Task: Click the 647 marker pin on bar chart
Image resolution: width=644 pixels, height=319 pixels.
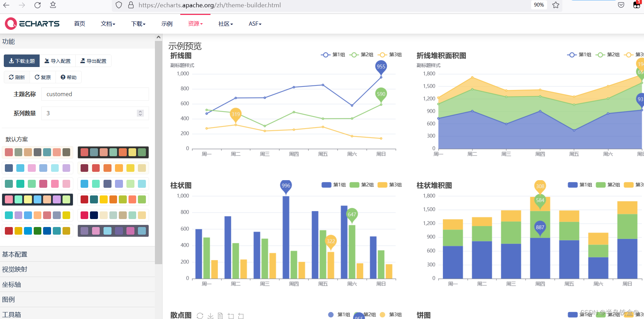Action: coord(352,215)
